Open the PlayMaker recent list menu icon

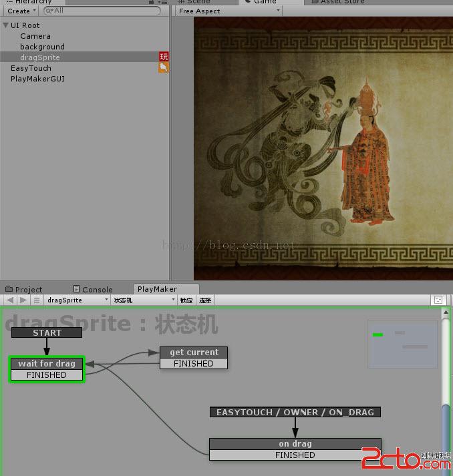pyautogui.click(x=37, y=300)
